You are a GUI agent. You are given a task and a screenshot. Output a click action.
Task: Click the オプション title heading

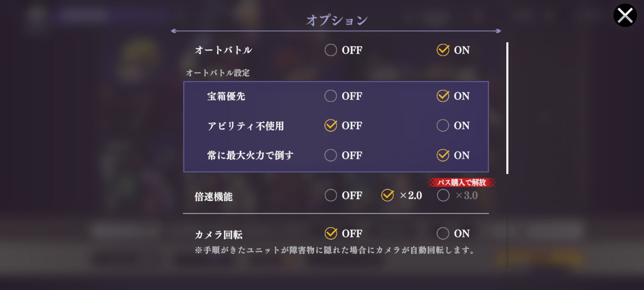click(337, 20)
